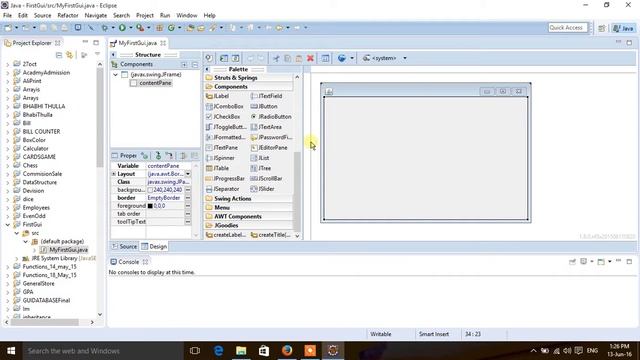The image size is (640, 360).
Task: Open the Run button dropdown arrow
Action: click(131, 28)
